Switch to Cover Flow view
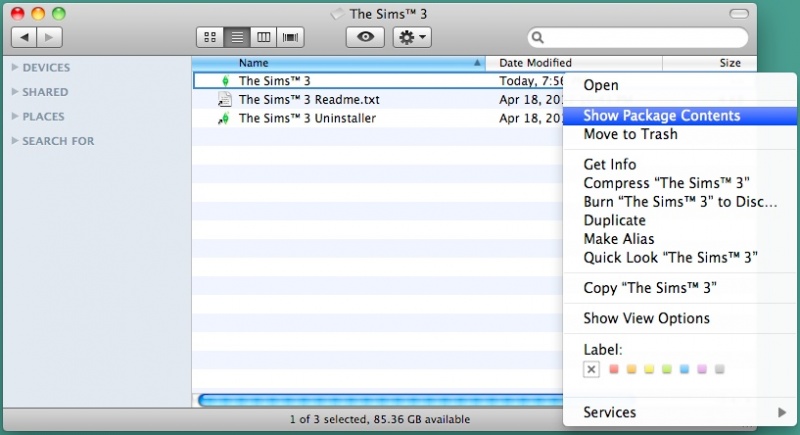The image size is (800, 435). click(290, 37)
